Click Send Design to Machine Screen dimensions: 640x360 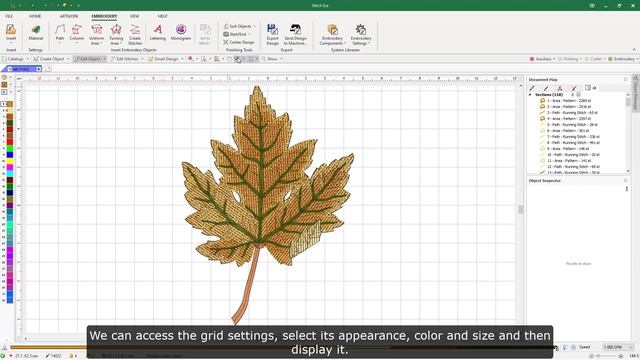[x=296, y=34]
